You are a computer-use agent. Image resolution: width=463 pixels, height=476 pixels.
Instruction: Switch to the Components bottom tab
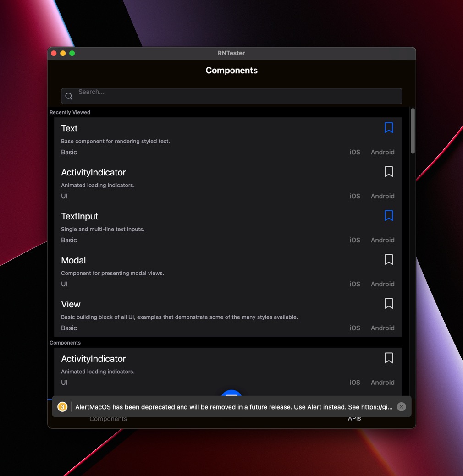click(x=108, y=419)
